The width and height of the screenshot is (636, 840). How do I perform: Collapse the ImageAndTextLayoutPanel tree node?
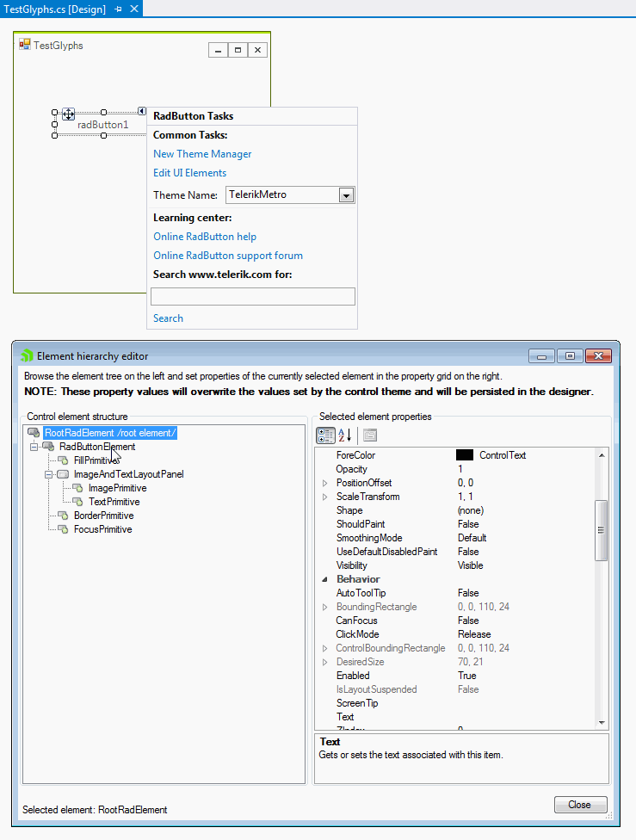point(49,474)
